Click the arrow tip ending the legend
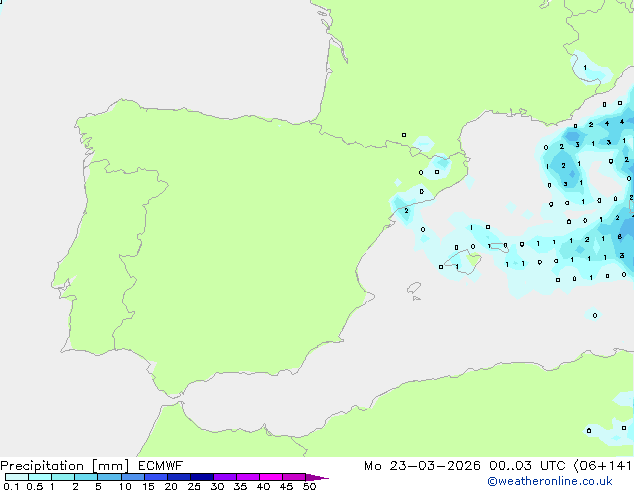Image resolution: width=634 pixels, height=490 pixels. coord(326,478)
